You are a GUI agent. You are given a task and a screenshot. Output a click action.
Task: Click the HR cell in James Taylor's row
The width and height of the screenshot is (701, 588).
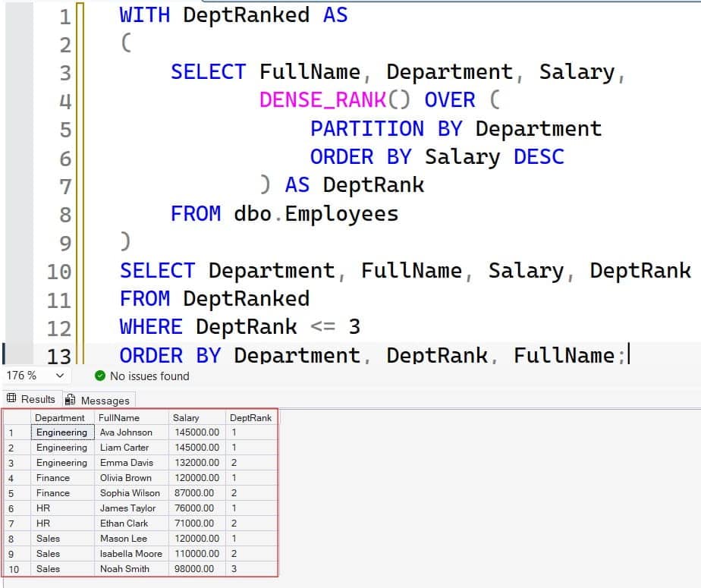62,508
